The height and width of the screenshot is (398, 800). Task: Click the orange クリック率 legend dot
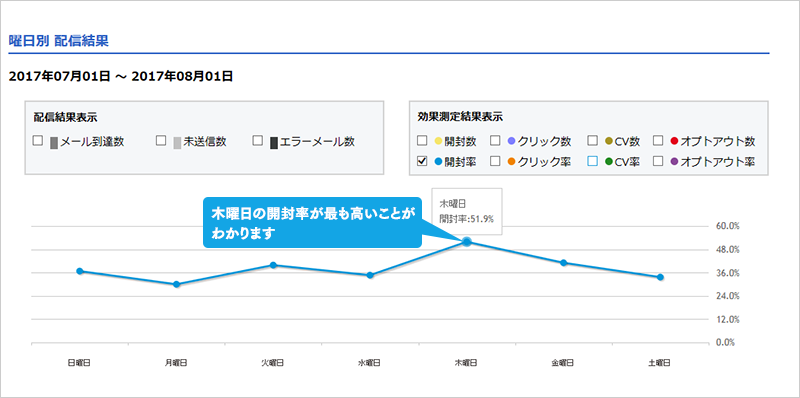(511, 162)
